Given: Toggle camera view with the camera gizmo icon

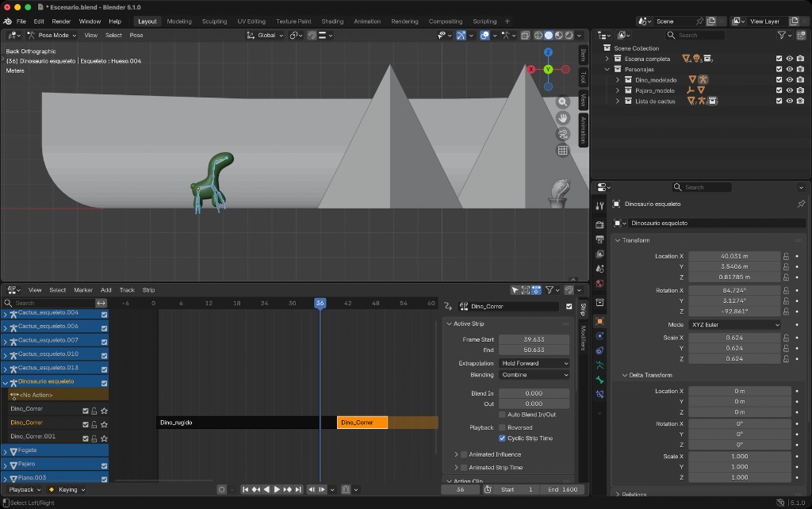Looking at the screenshot, I should click(563, 134).
